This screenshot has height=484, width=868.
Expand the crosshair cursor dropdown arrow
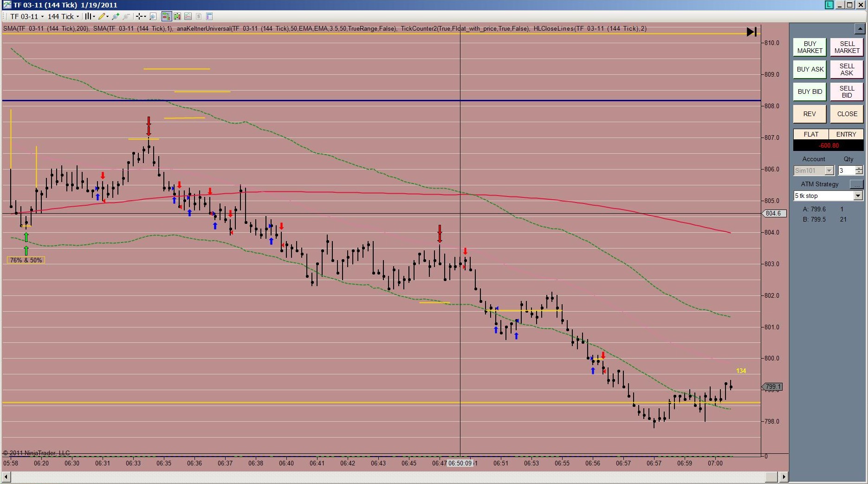145,16
